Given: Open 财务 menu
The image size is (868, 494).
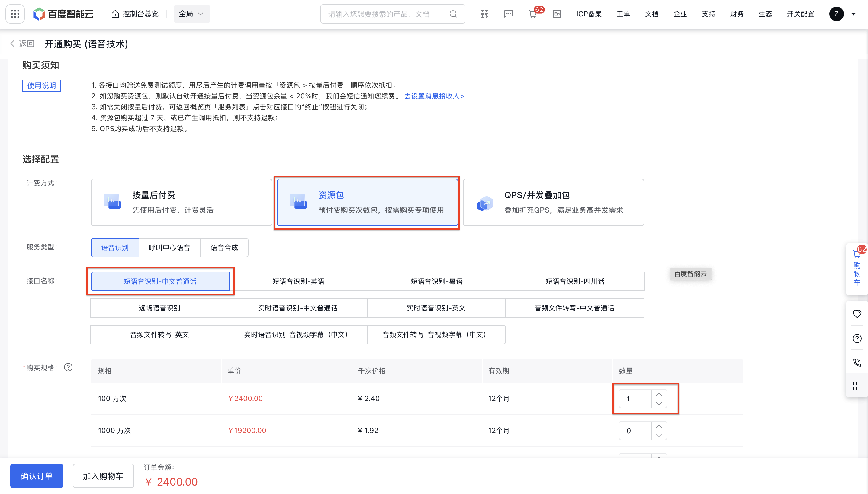Looking at the screenshot, I should coord(737,14).
